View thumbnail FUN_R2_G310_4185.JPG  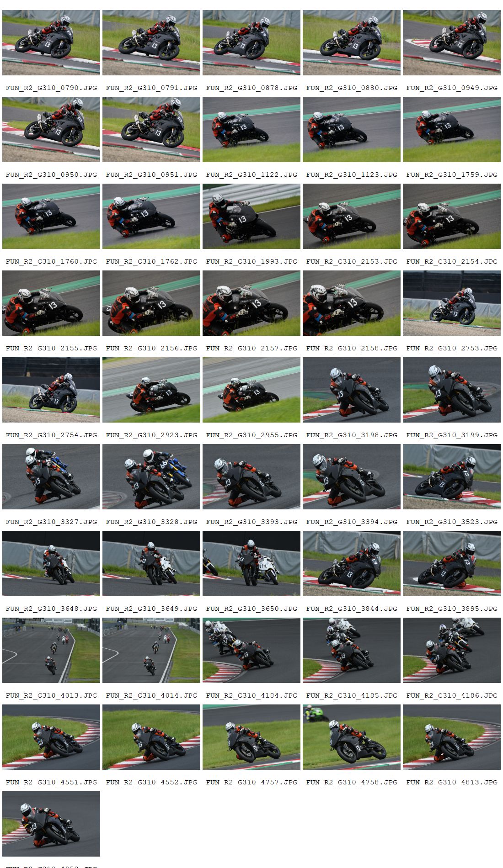[x=352, y=650]
